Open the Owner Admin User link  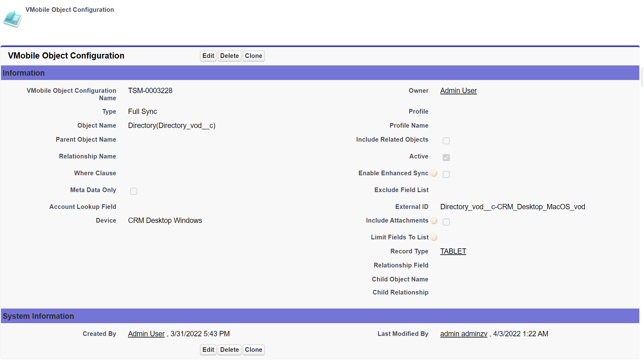point(458,91)
